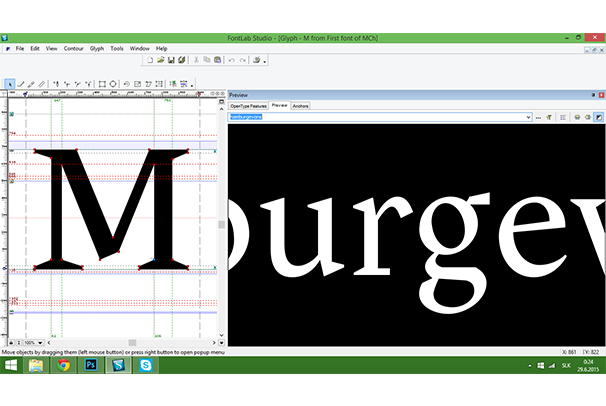
Task: Switch to the Anchors tab
Action: point(301,105)
